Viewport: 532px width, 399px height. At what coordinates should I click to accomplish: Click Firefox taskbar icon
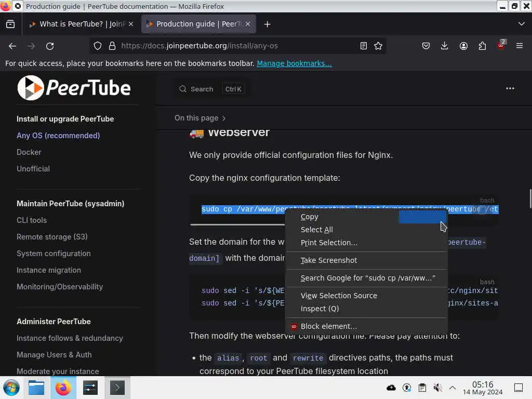[63, 388]
